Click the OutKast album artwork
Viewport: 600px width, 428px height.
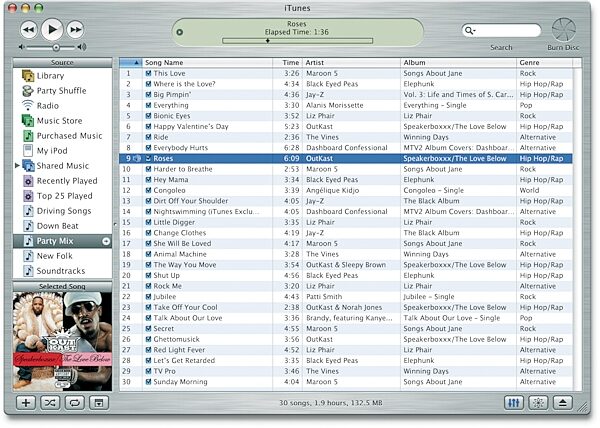(62, 341)
